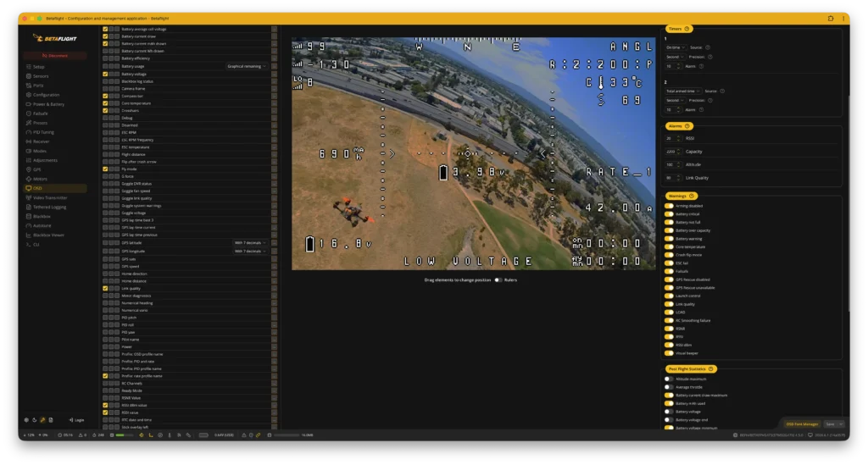868x465 pixels.
Task: Toggle the Arming disabled warning switch
Action: 669,206
